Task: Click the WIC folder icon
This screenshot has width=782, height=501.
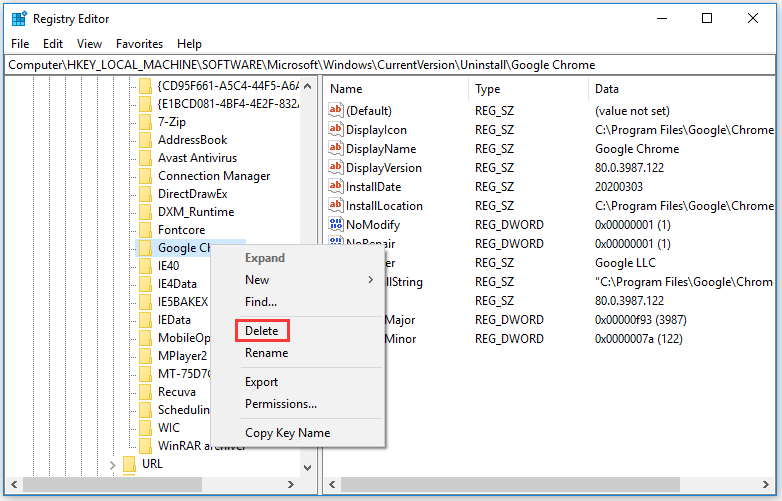Action: pos(145,428)
